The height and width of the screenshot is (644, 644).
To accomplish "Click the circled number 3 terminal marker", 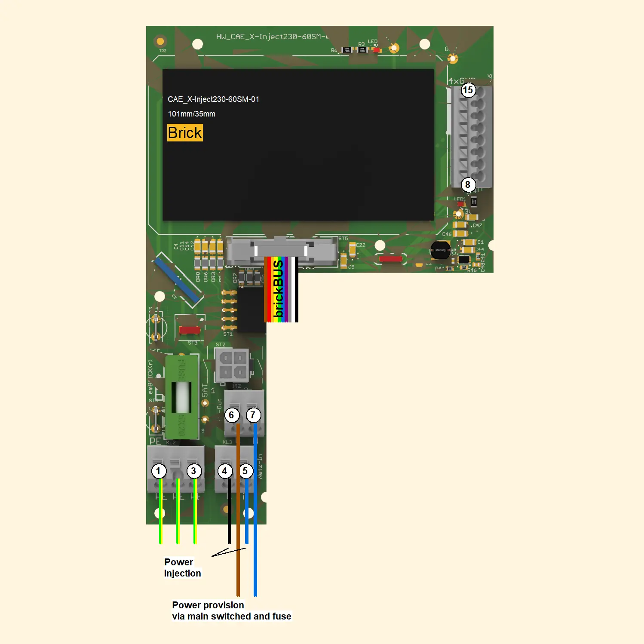I will pos(193,471).
